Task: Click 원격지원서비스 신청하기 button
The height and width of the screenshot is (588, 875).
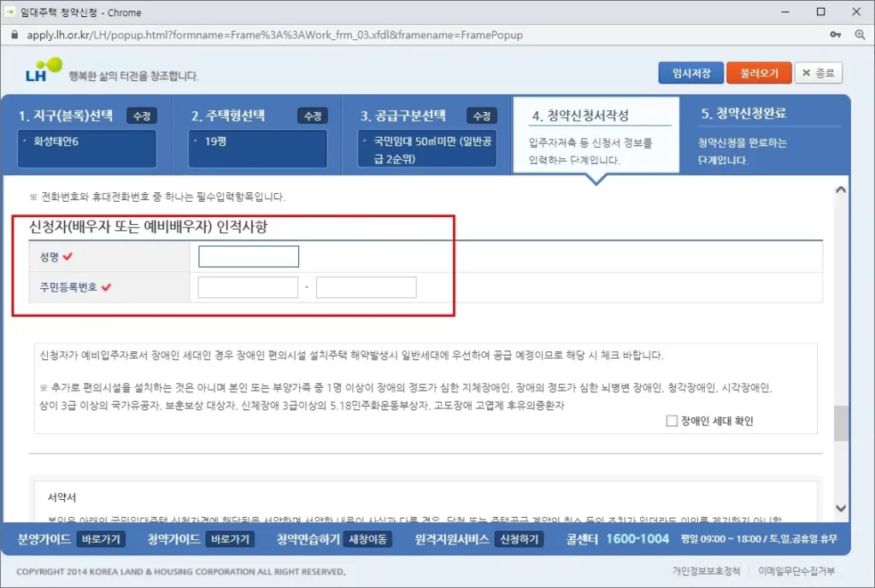Action: click(519, 539)
